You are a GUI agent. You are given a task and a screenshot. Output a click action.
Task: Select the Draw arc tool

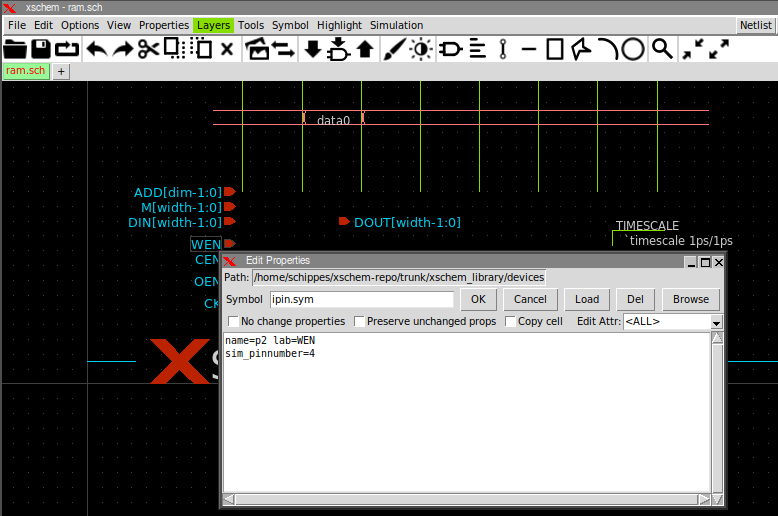tap(607, 48)
